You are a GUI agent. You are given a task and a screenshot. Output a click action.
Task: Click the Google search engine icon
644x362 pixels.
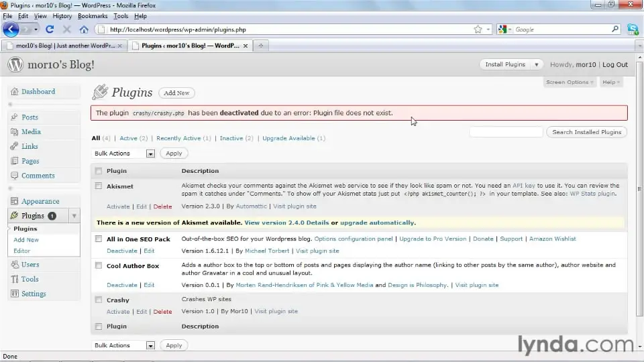tap(502, 29)
